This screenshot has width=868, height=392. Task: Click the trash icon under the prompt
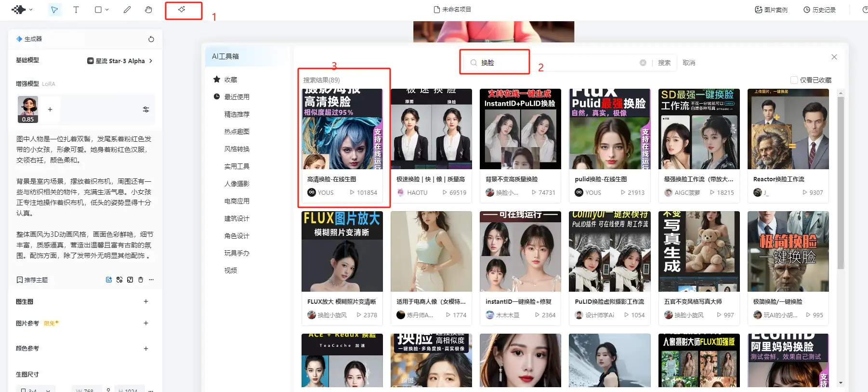pyautogui.click(x=141, y=280)
